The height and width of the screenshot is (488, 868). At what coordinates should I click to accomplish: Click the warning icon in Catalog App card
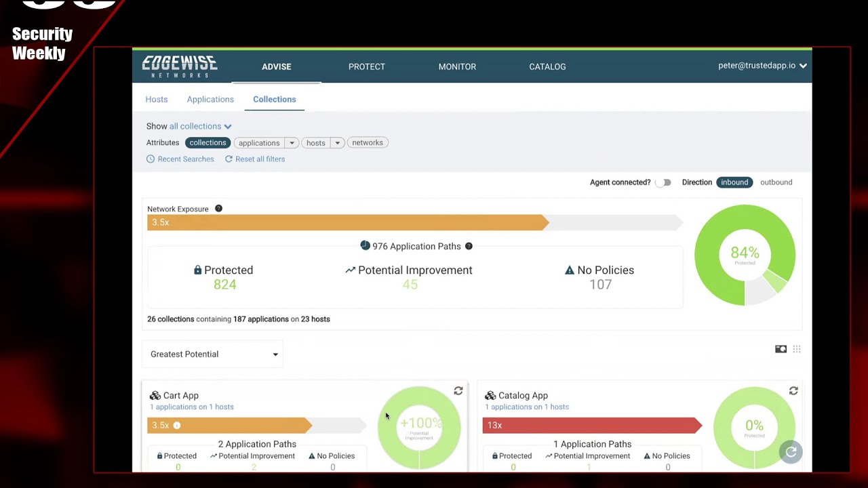[647, 456]
